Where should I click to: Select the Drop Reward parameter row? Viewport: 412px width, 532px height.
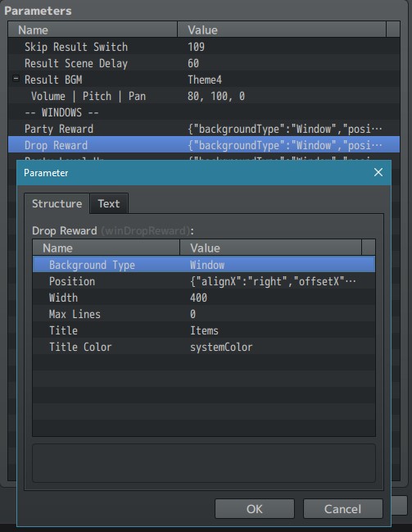coord(204,145)
